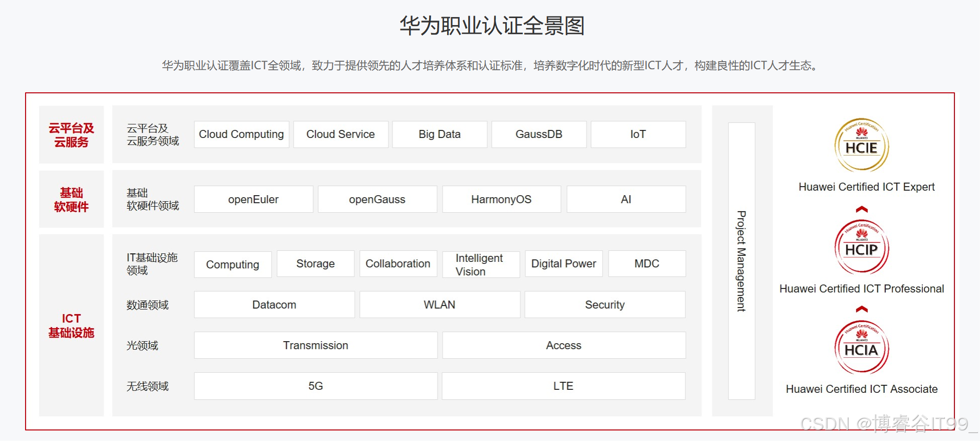Click the red chevron between HCIP and HCIA
Viewport: 980px width, 441px height.
point(862,309)
